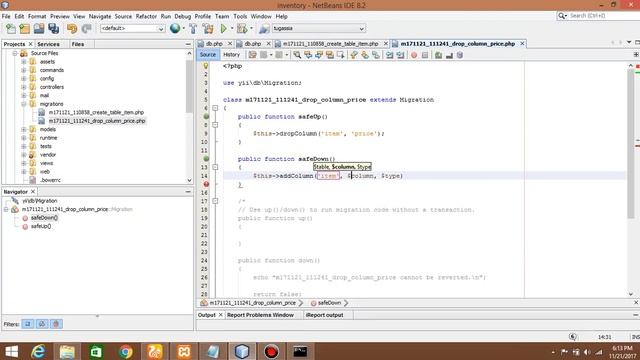Click the Projects panel vertical scrollbar
640x360 pixels.
point(189,86)
